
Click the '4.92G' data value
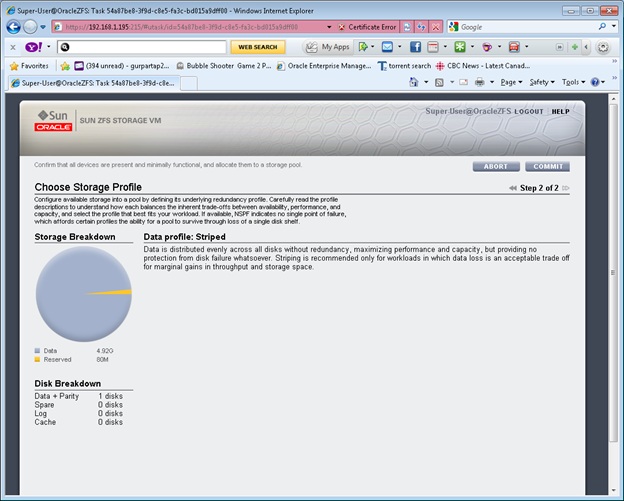pos(105,351)
